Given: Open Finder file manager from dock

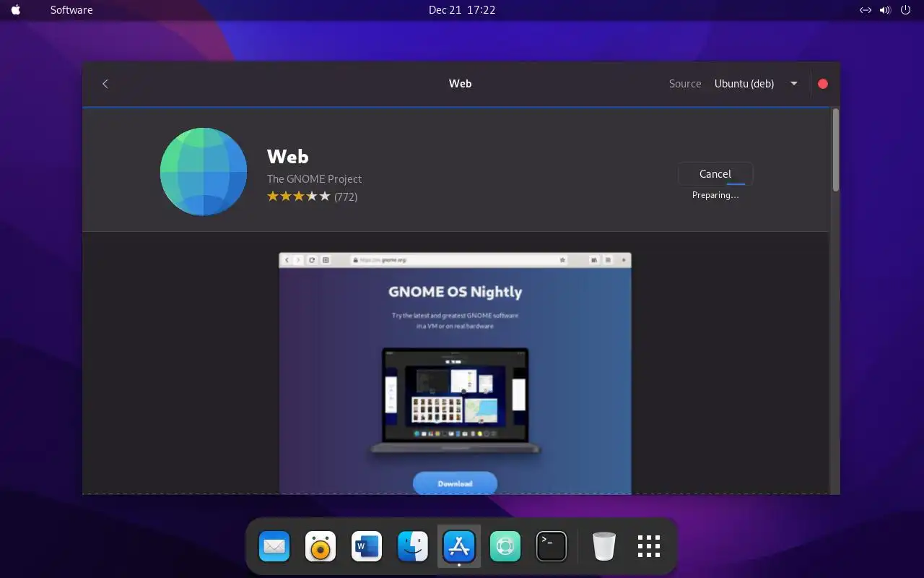Looking at the screenshot, I should coord(413,546).
